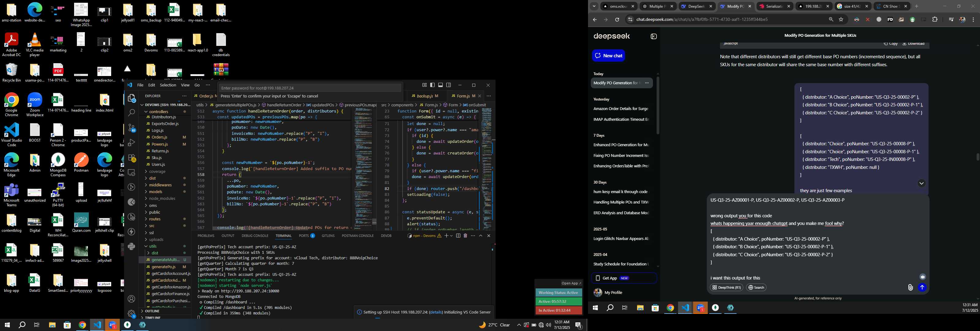Click the DeepSeek chat history scrollbar
The image size is (980, 331).
(658, 105)
